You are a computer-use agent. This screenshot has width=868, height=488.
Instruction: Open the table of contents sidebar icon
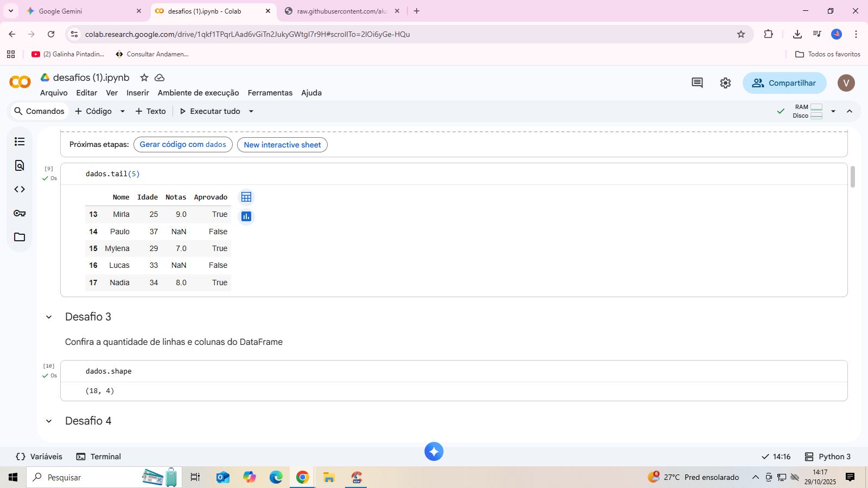pos(20,142)
